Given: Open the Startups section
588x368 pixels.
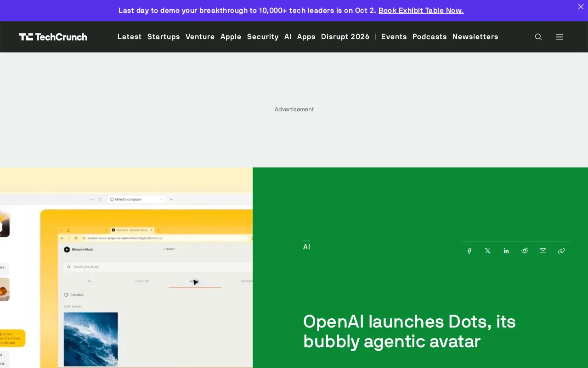Looking at the screenshot, I should coord(164,37).
